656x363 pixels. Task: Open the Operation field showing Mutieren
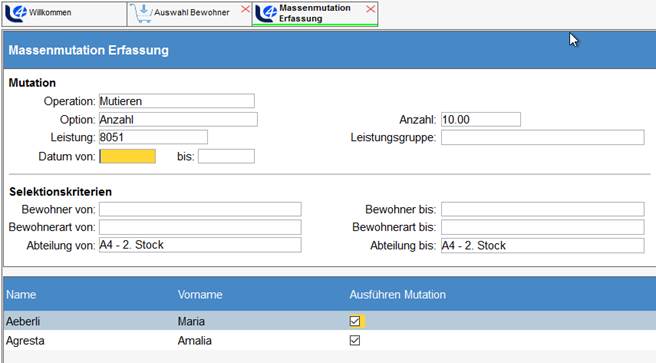pos(177,101)
